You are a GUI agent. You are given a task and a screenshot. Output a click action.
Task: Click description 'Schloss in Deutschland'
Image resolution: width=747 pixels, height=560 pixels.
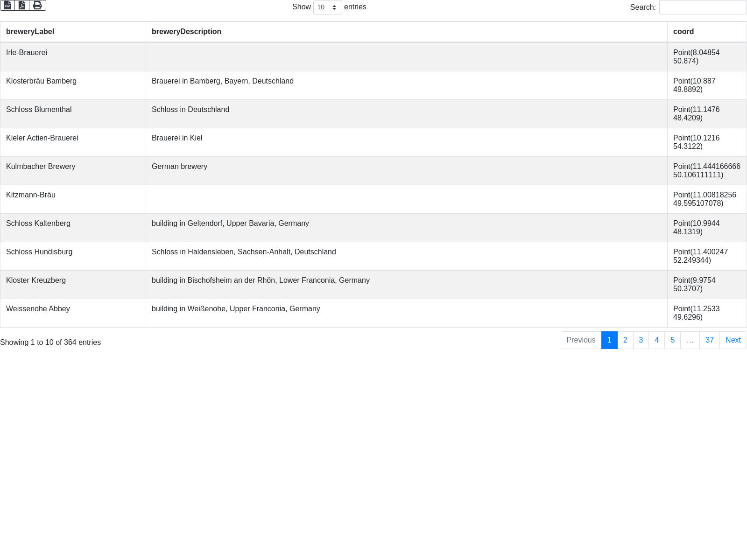point(190,110)
